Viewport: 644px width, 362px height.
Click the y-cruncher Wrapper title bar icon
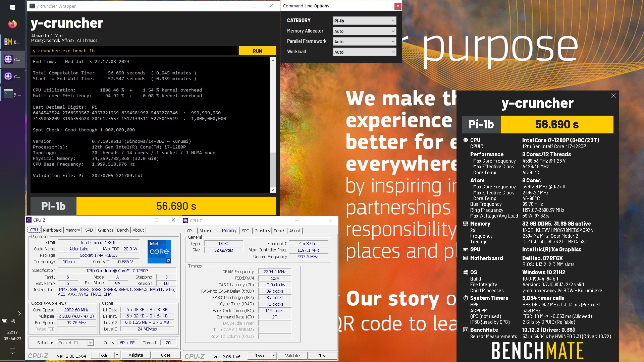point(32,6)
